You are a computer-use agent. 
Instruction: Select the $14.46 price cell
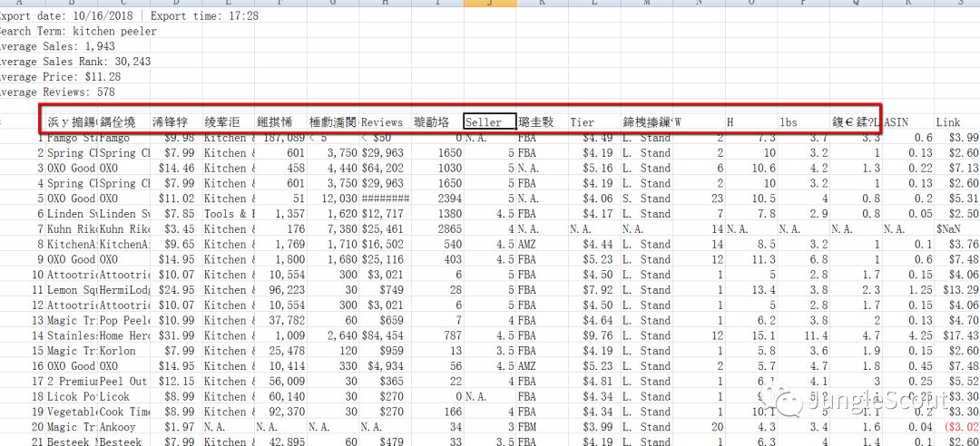[x=176, y=168]
